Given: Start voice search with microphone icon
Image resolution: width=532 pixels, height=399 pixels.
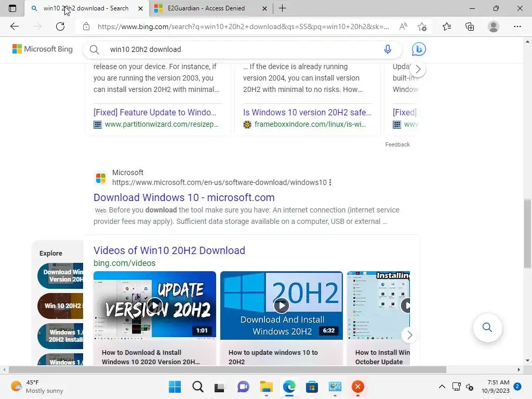Looking at the screenshot, I should click(x=388, y=49).
